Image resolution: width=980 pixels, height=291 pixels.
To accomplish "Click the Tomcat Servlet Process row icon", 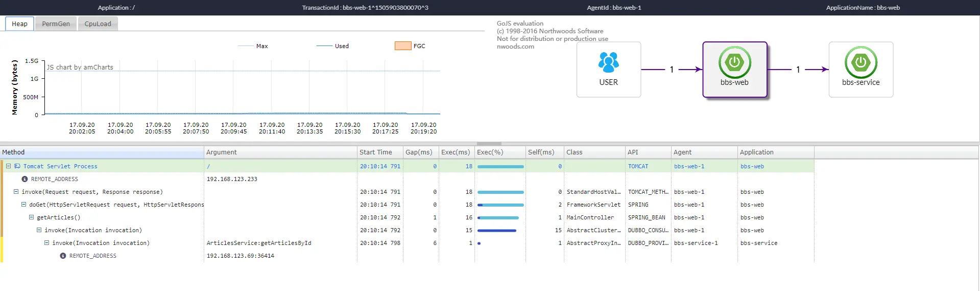I will pos(17,166).
